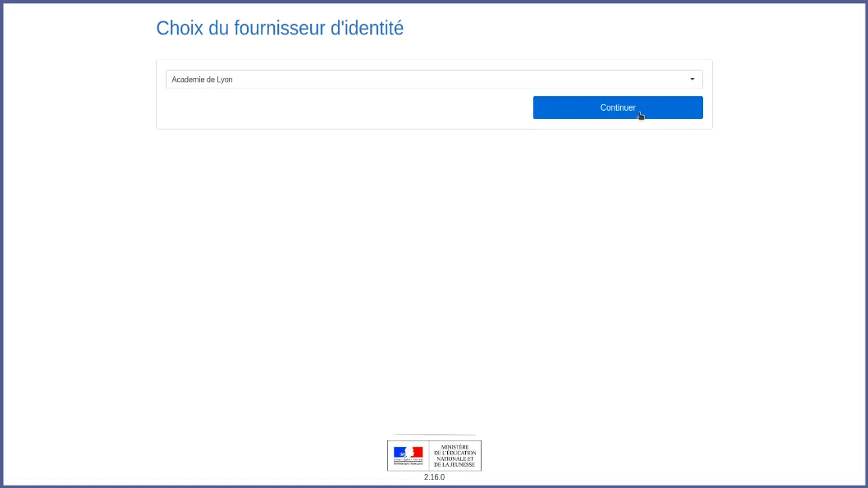Click the Continuer button
This screenshot has width=868, height=488.
[618, 107]
